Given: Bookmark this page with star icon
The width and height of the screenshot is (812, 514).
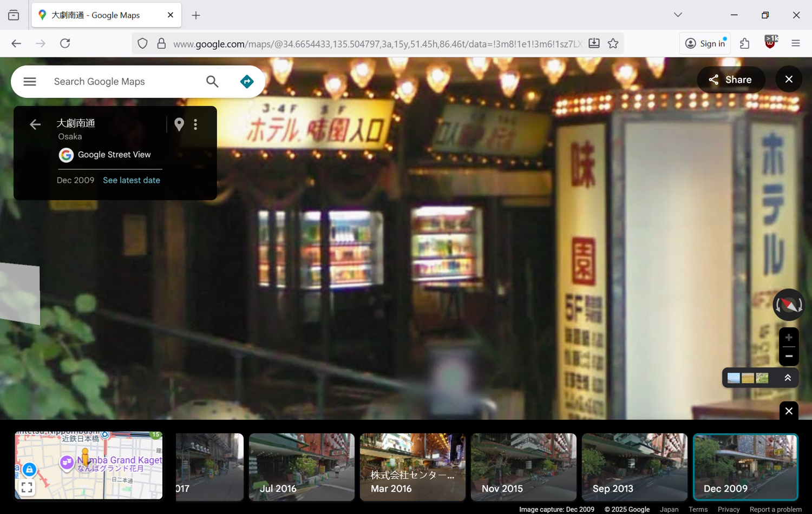Looking at the screenshot, I should (613, 43).
